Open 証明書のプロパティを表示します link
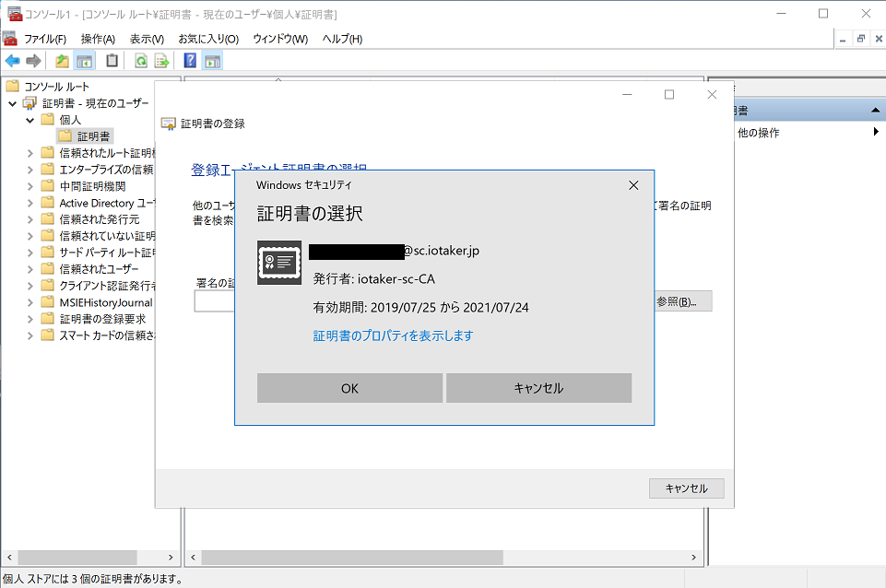 [393, 335]
